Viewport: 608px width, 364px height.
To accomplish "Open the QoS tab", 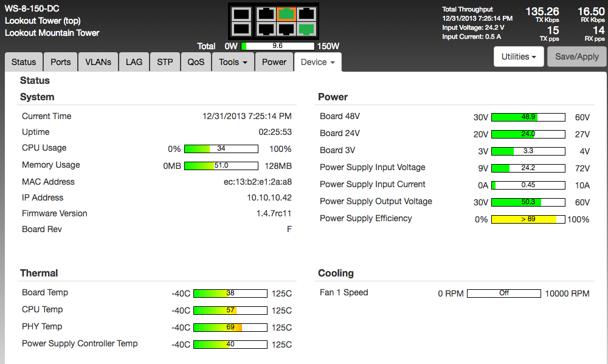I will coord(196,62).
